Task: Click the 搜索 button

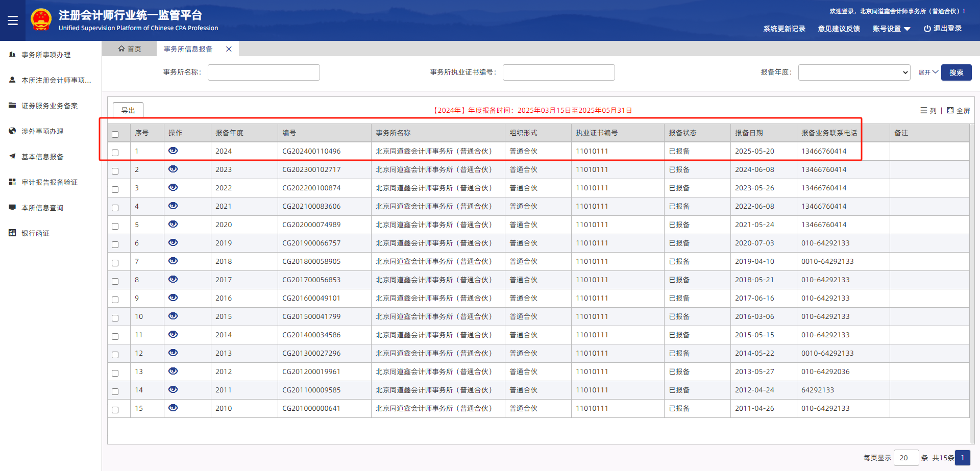Action: 956,72
